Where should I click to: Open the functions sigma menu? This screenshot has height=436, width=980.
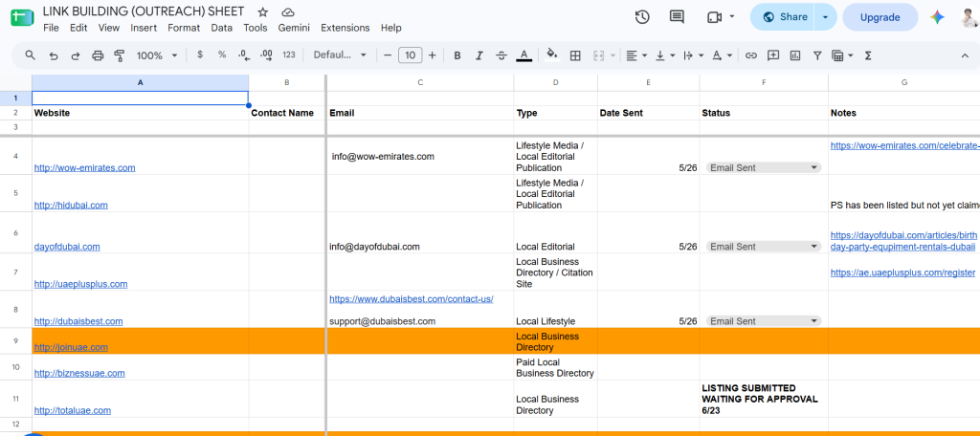click(867, 55)
